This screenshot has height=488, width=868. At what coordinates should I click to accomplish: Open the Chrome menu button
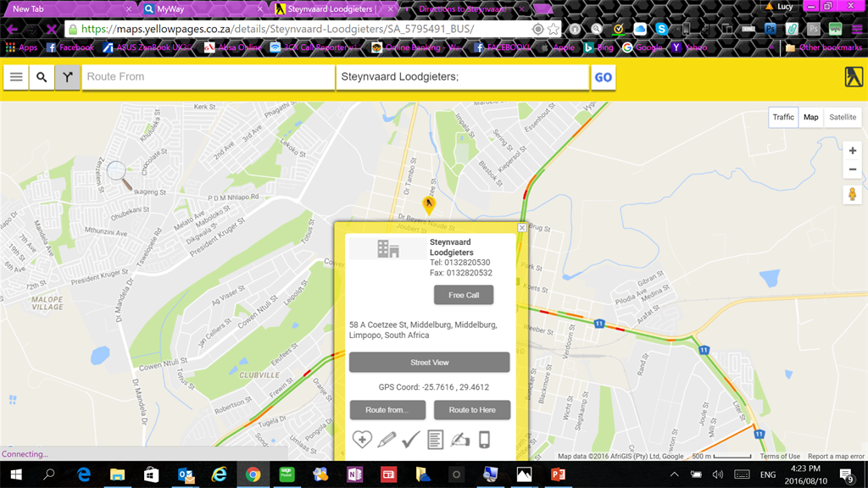[857, 29]
